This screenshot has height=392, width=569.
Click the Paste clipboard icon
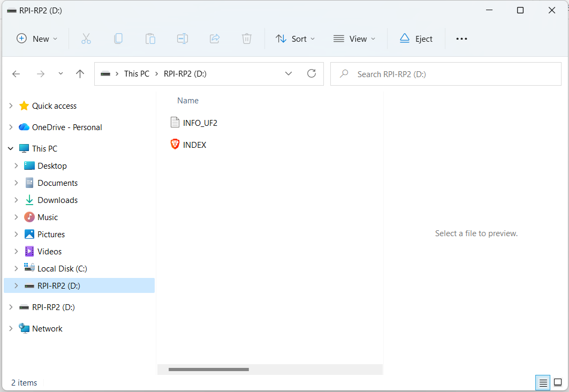[150, 39]
